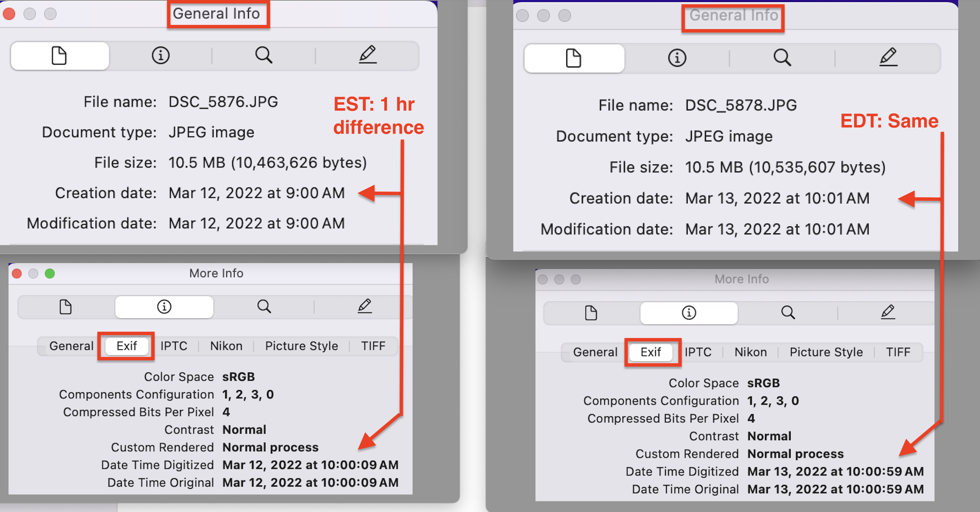Click info icon in DSC_5876.JPG General Info toolbar

pyautogui.click(x=161, y=56)
